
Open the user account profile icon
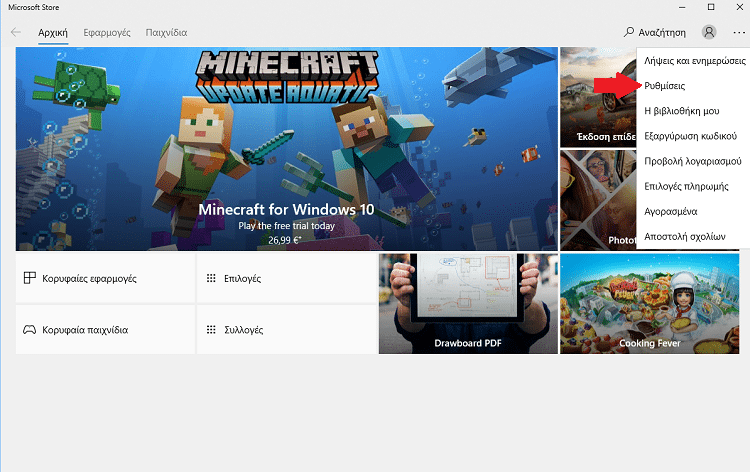[x=709, y=32]
